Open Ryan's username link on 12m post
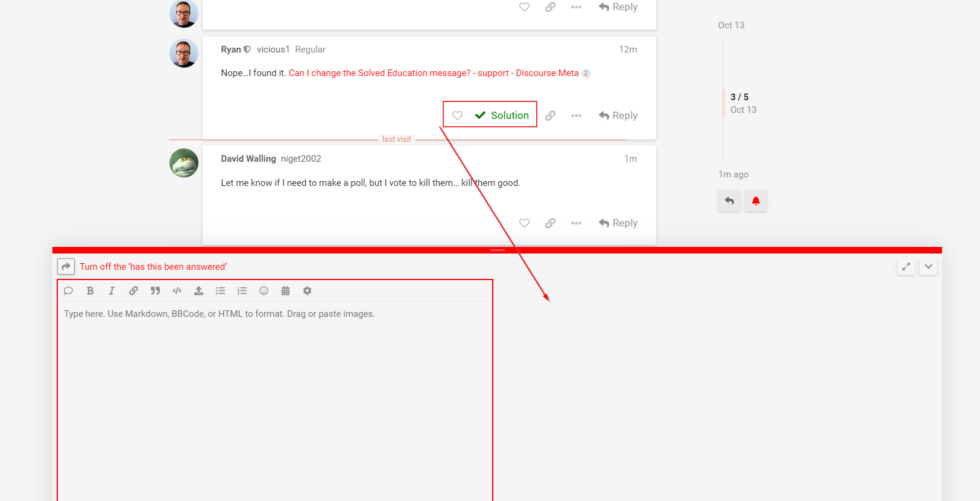This screenshot has width=980, height=501. coord(231,49)
